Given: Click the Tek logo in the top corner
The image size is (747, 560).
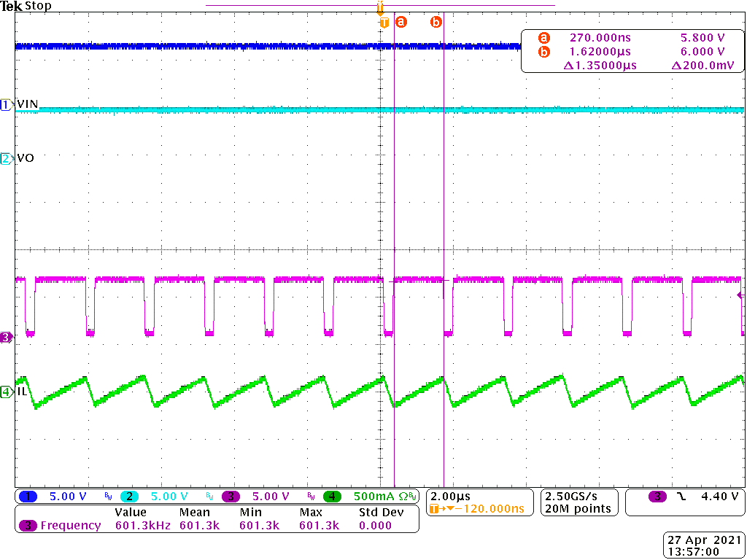Looking at the screenshot, I should click(x=13, y=6).
